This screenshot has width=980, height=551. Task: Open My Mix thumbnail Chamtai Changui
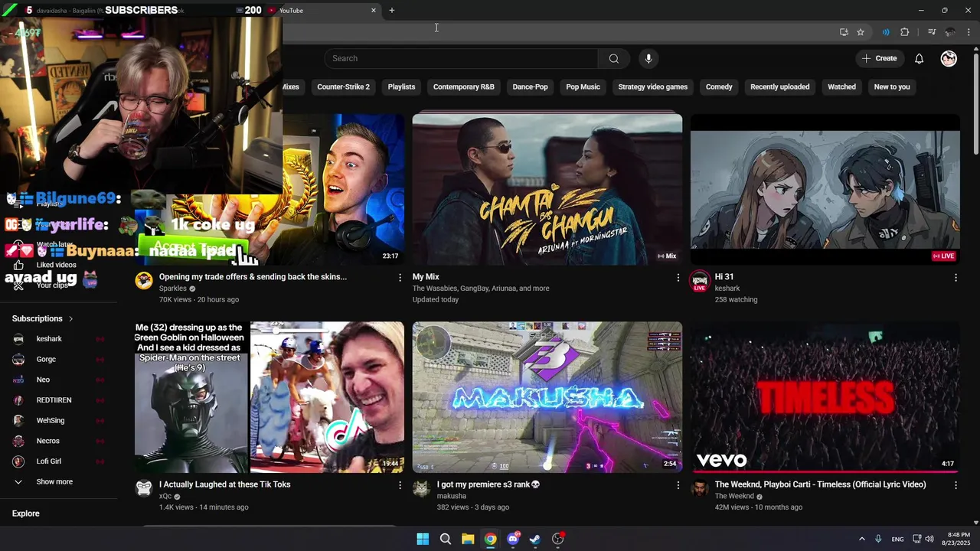[547, 189]
